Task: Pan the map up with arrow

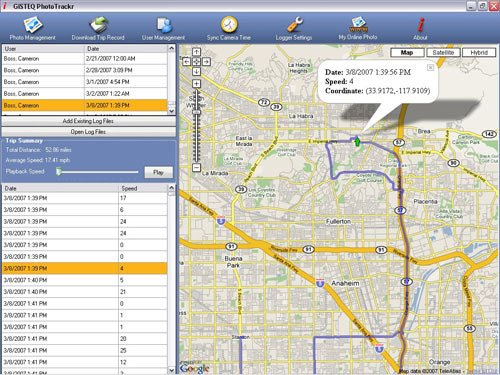Action: pyautogui.click(x=196, y=52)
